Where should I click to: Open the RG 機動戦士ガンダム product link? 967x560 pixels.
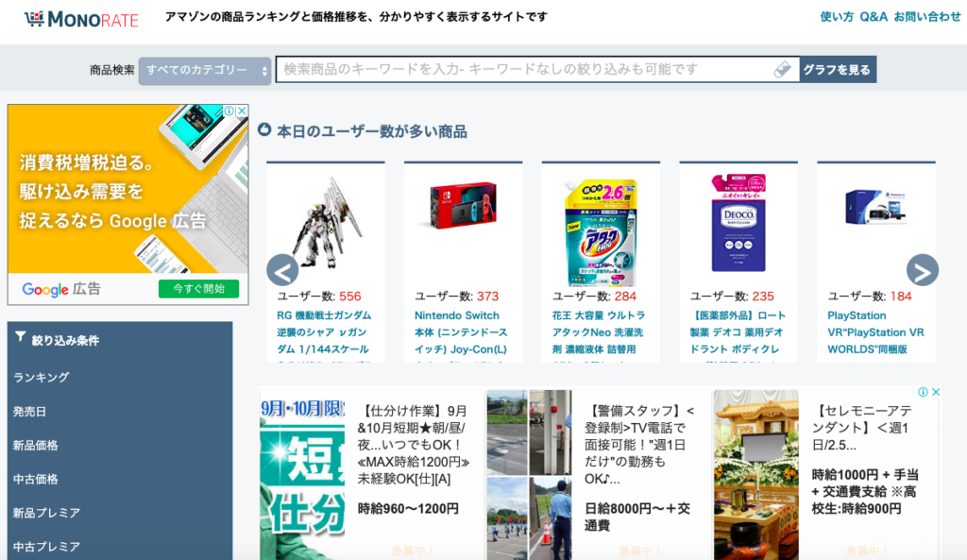coord(324,332)
